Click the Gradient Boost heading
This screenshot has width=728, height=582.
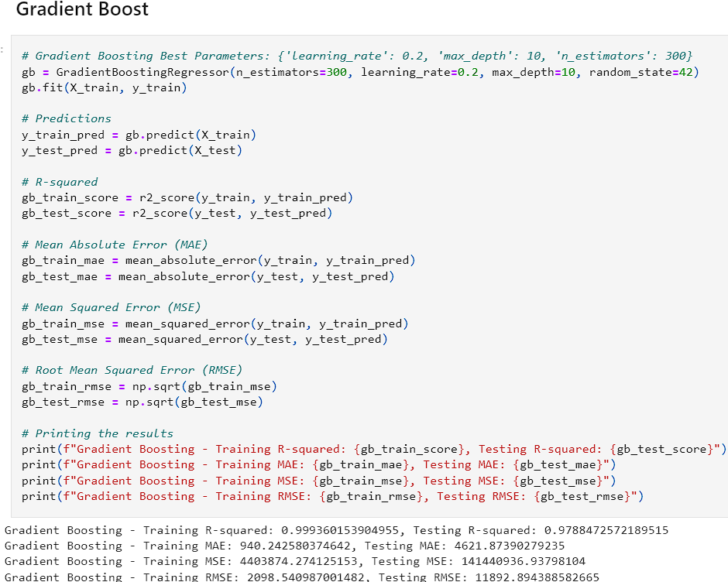pyautogui.click(x=82, y=9)
